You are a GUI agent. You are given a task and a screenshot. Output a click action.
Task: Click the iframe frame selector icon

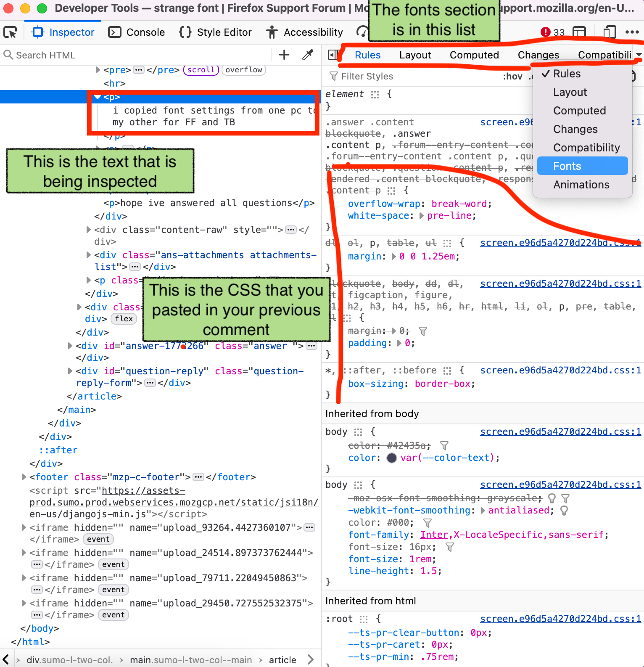point(579,32)
